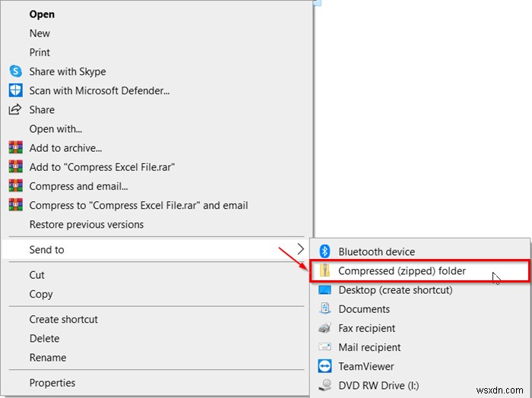The height and width of the screenshot is (398, 532).
Task: Choose Desktop (create shortcut)
Action: 420,290
